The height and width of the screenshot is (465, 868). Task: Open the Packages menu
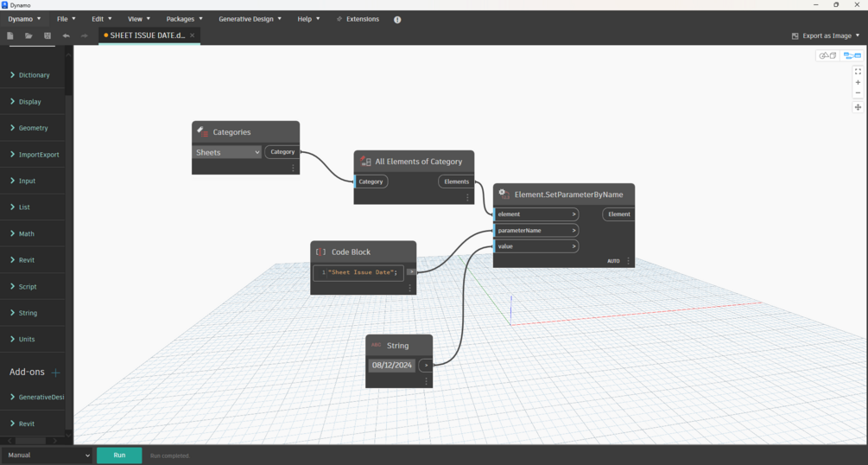(x=184, y=19)
